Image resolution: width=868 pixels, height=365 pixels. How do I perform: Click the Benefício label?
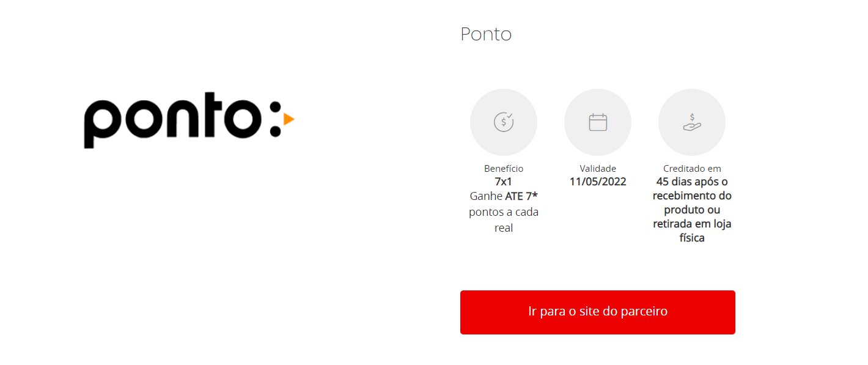504,169
